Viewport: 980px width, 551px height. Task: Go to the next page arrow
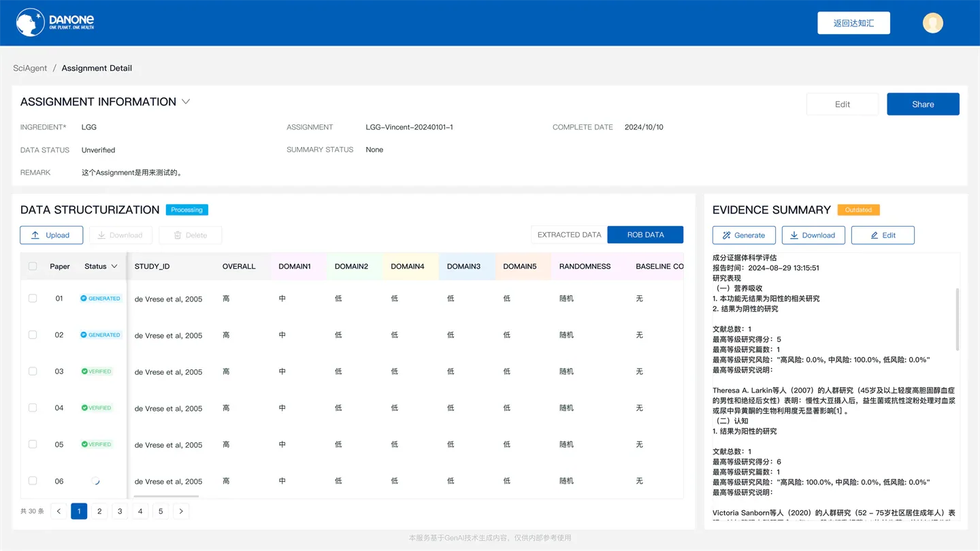pos(181,511)
